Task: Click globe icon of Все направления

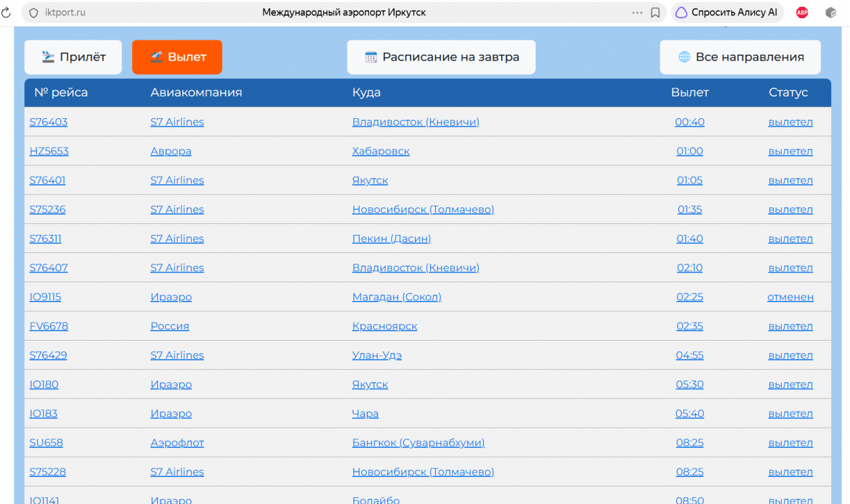Action: tap(684, 57)
